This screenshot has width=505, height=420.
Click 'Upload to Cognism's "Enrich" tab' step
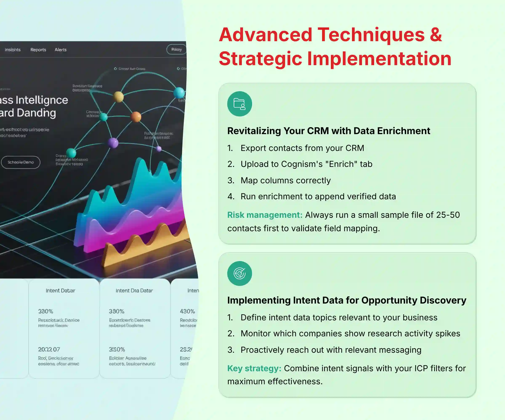tap(306, 164)
